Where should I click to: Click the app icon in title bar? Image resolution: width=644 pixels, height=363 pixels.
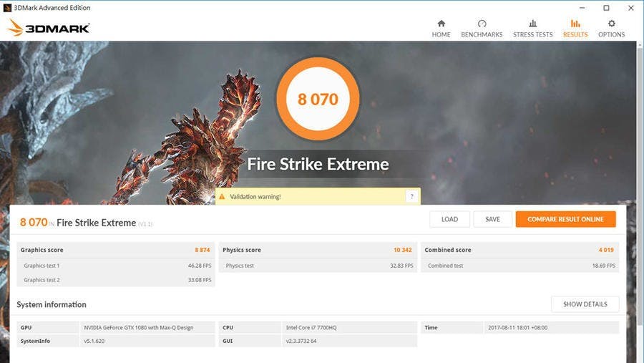pos(7,8)
